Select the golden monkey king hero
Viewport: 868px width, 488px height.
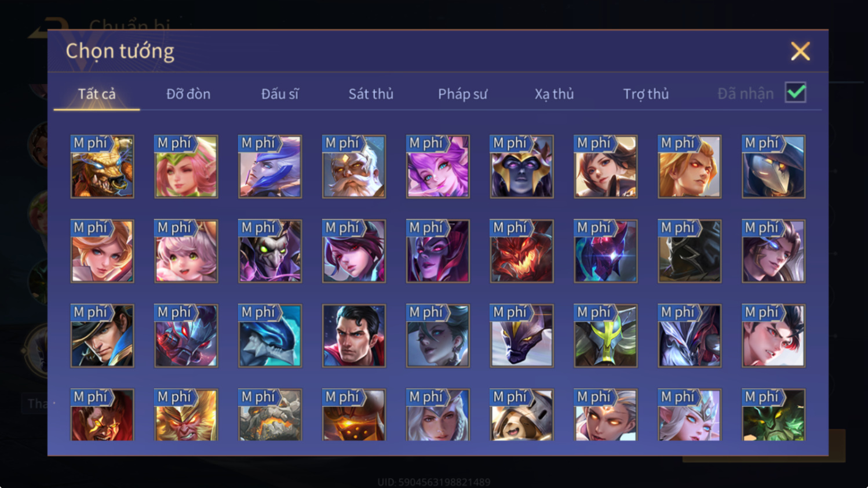coord(186,414)
